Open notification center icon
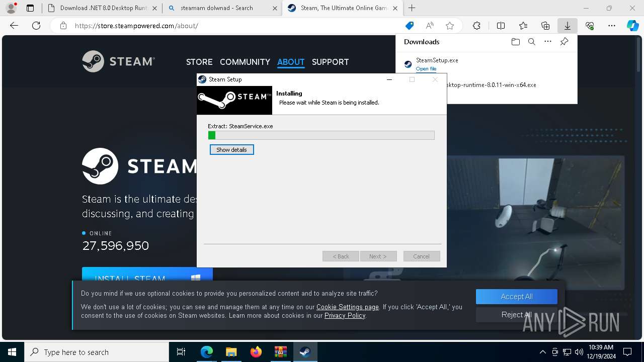 coord(628,352)
